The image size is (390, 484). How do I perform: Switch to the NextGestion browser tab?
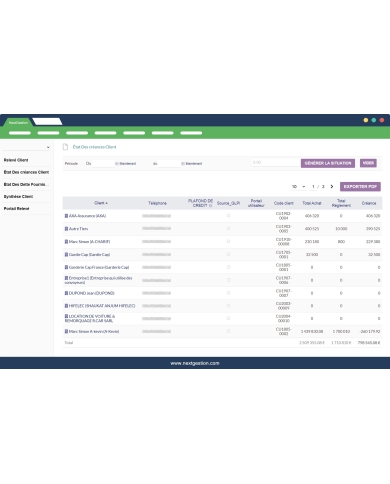tap(18, 122)
